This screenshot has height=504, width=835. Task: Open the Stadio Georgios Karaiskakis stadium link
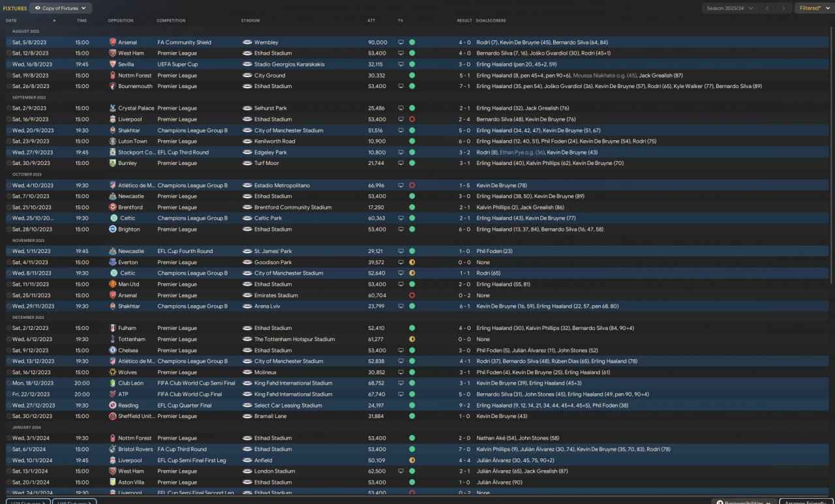click(x=289, y=65)
